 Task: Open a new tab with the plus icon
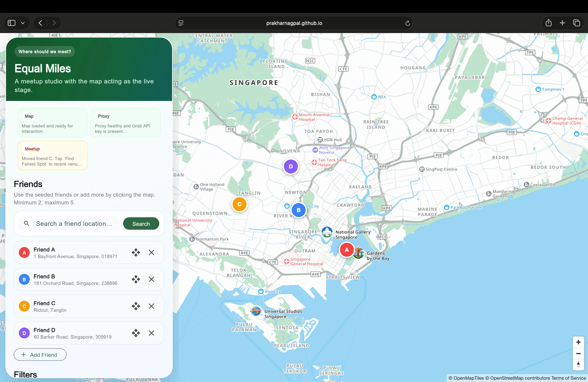coord(562,23)
